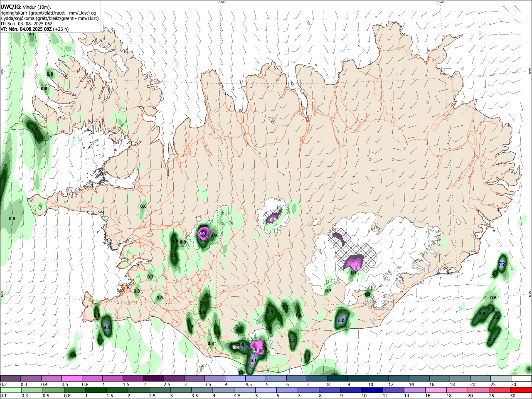Click the bright pink 0.5–0.8 snow legend swatch
The width and height of the screenshot is (532, 399).
pyautogui.click(x=71, y=378)
